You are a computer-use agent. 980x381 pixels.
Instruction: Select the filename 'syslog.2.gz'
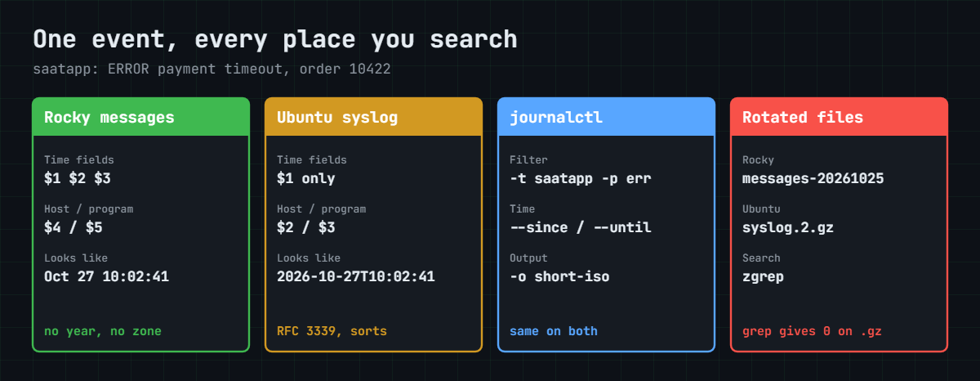click(x=788, y=227)
